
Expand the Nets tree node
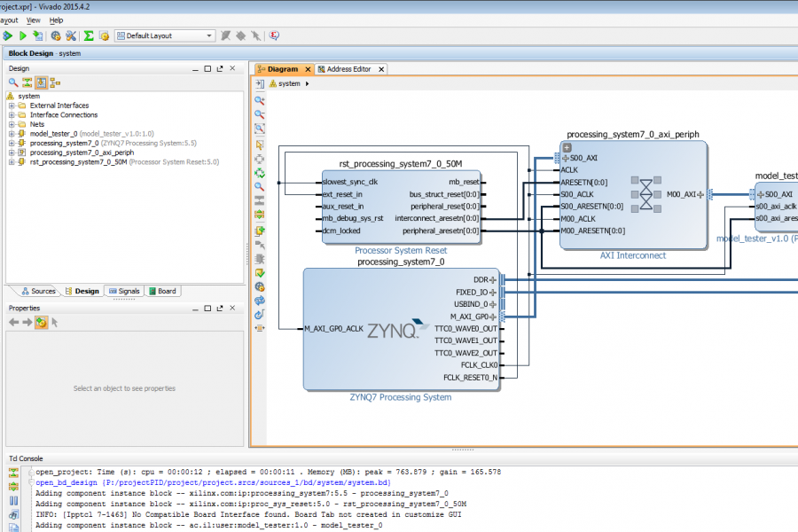pos(12,124)
